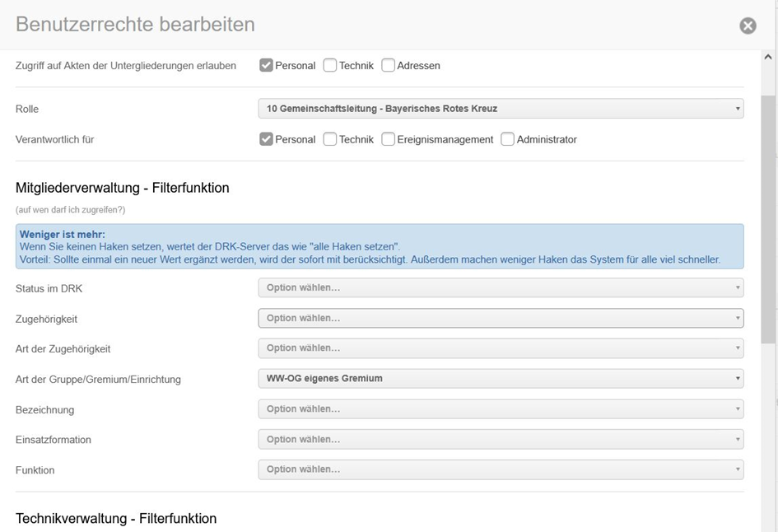Select Art der Zugehörigkeit option field
Viewport: 778px width, 532px height.
pyautogui.click(x=500, y=348)
